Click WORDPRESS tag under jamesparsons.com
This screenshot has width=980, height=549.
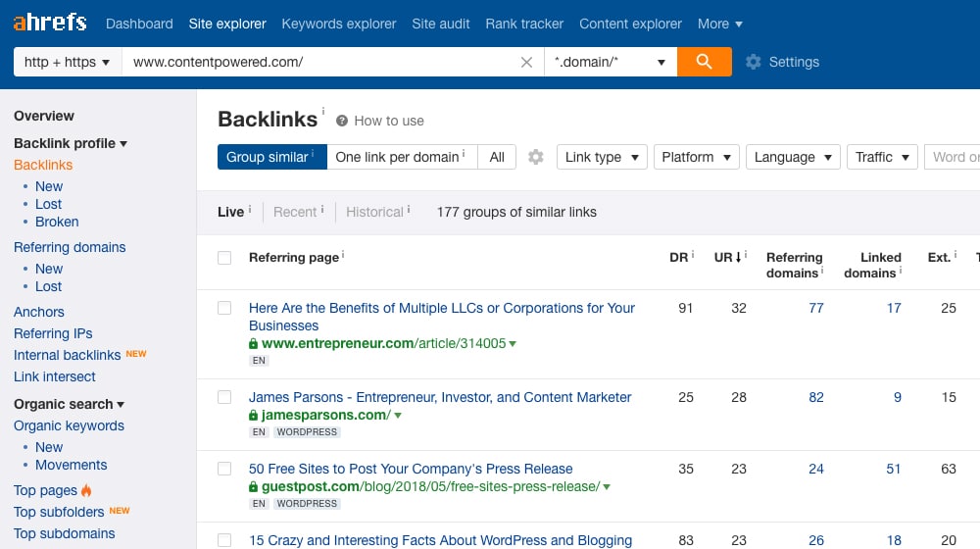[x=307, y=432]
